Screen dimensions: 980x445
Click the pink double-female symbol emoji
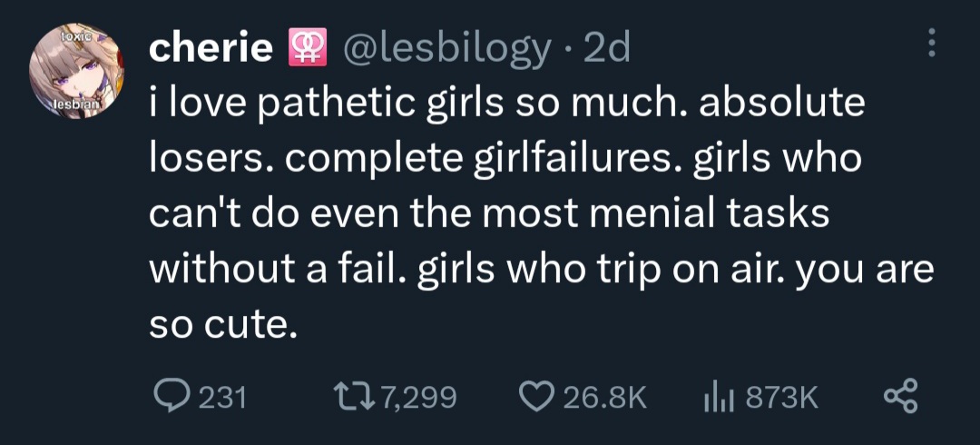coord(308,47)
